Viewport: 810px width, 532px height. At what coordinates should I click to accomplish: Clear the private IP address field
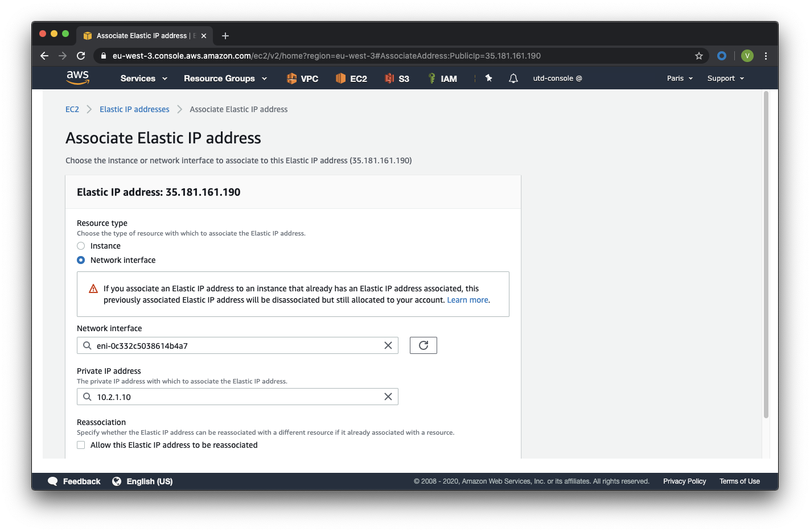point(388,397)
